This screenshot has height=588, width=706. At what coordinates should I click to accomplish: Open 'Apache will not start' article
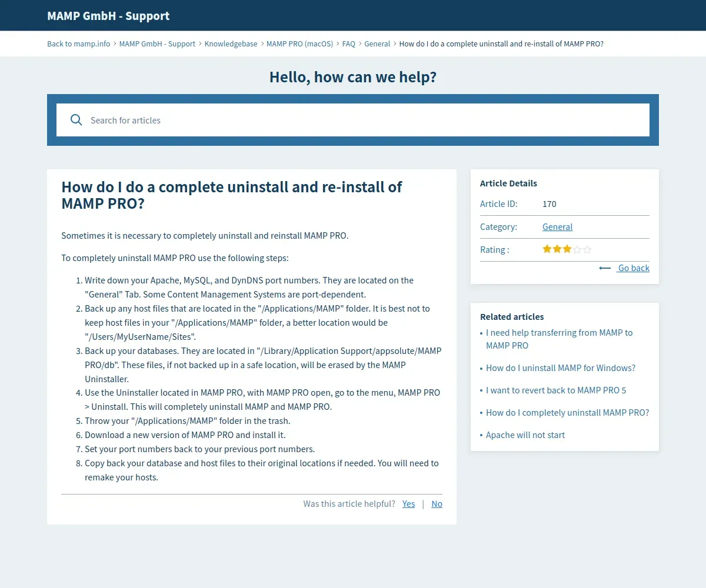point(525,435)
